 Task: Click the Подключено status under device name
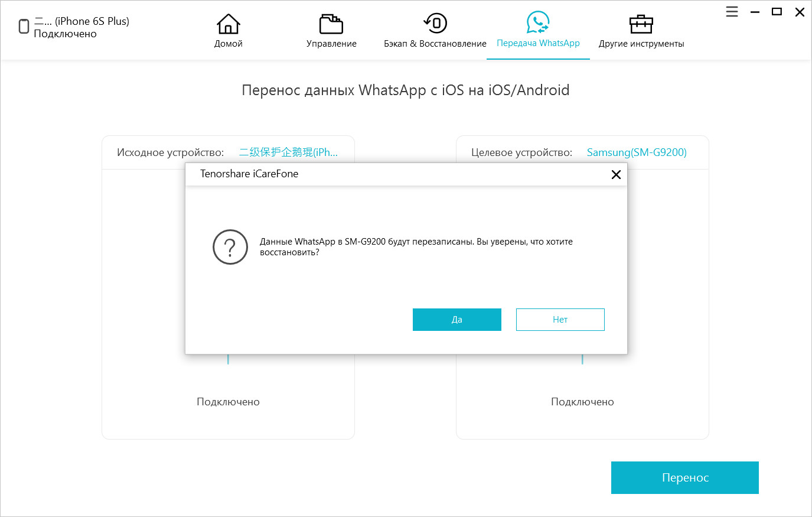(x=65, y=34)
